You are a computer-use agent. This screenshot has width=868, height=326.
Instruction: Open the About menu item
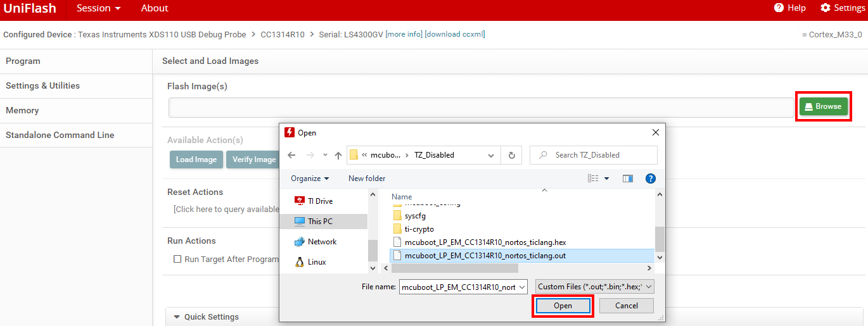pyautogui.click(x=155, y=8)
